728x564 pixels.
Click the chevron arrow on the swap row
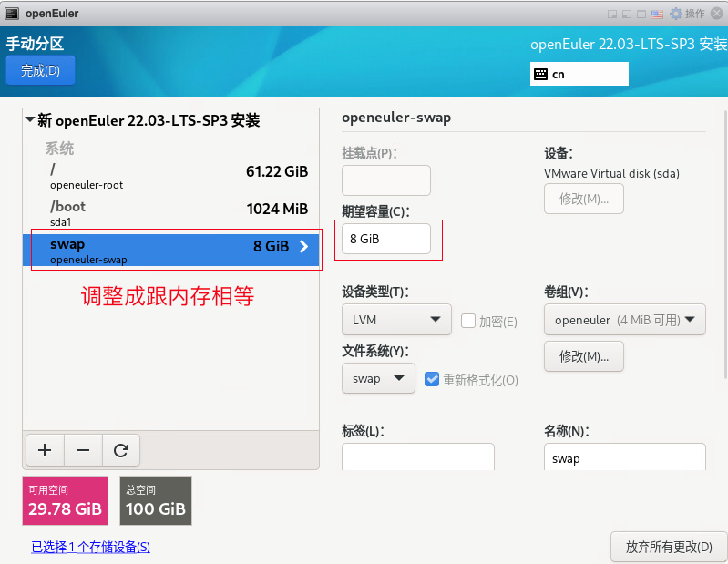tap(303, 246)
